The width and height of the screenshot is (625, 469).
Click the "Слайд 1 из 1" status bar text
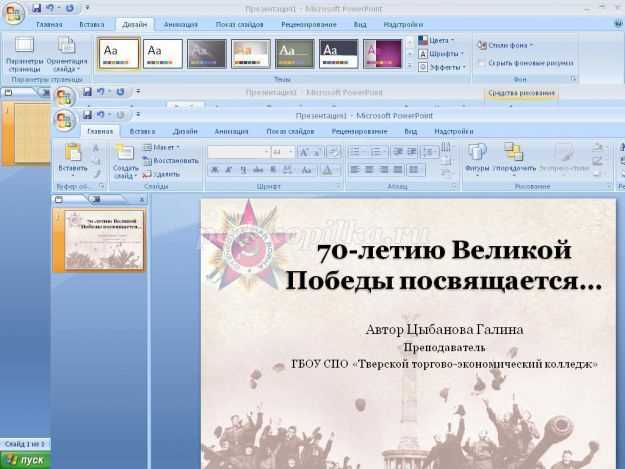coord(25,443)
